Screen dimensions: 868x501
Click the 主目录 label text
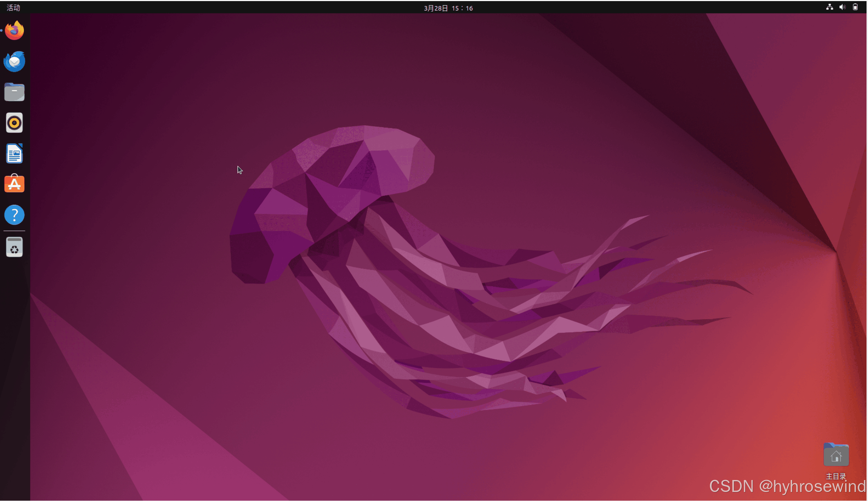coord(836,476)
